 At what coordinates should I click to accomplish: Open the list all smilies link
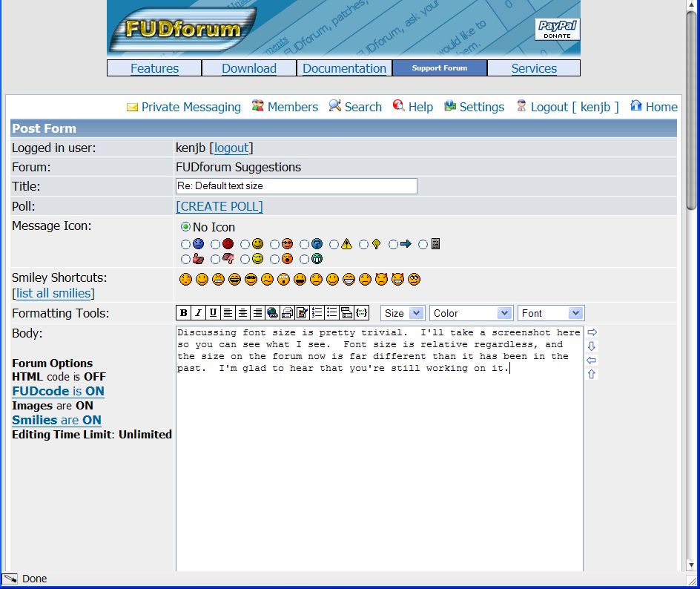coord(53,293)
